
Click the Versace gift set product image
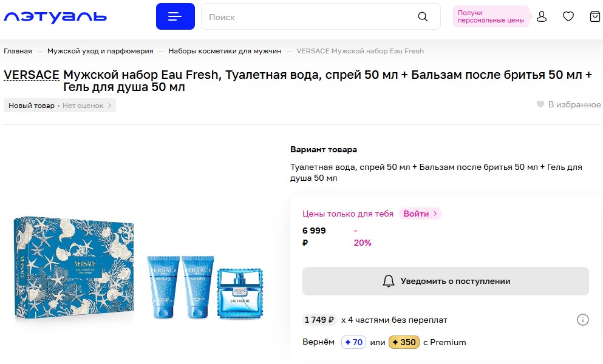click(140, 267)
